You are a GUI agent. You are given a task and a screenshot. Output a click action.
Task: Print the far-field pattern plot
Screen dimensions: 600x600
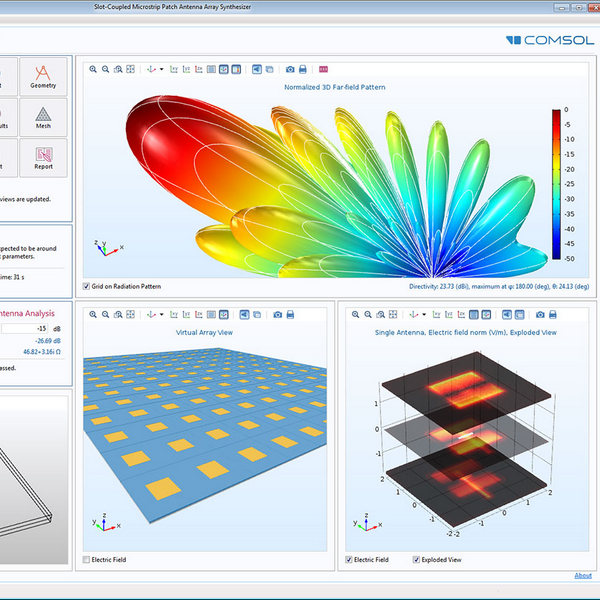click(302, 69)
